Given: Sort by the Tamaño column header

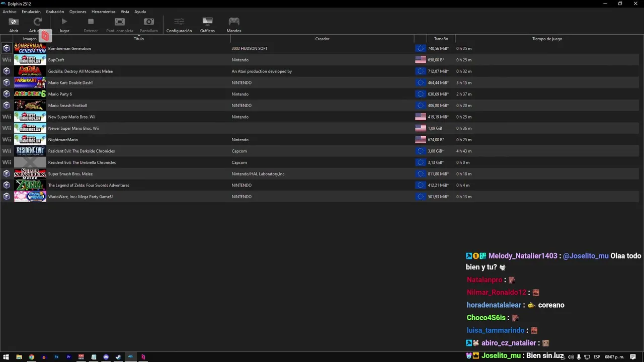Looking at the screenshot, I should pyautogui.click(x=441, y=39).
